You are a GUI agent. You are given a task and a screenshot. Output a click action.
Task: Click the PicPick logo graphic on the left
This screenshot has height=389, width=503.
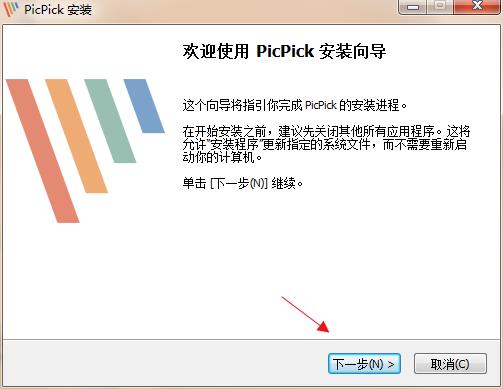coord(85,151)
